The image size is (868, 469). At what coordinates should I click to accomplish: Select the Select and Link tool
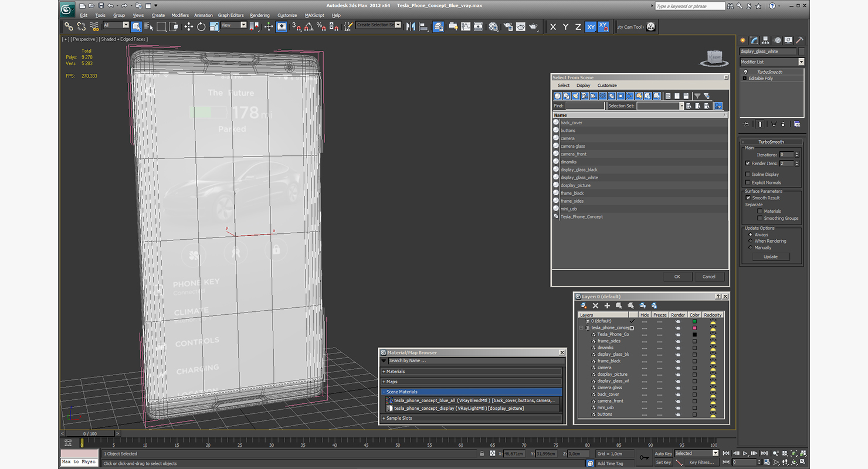click(x=69, y=26)
